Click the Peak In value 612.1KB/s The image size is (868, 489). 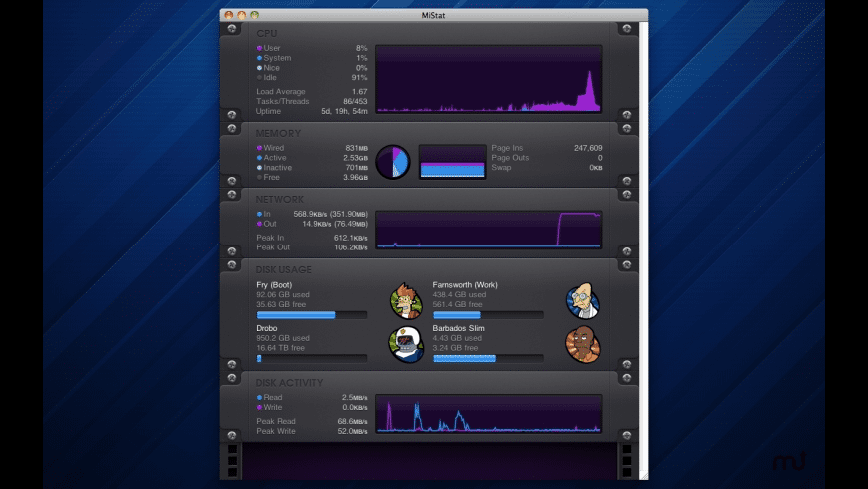[x=351, y=238]
